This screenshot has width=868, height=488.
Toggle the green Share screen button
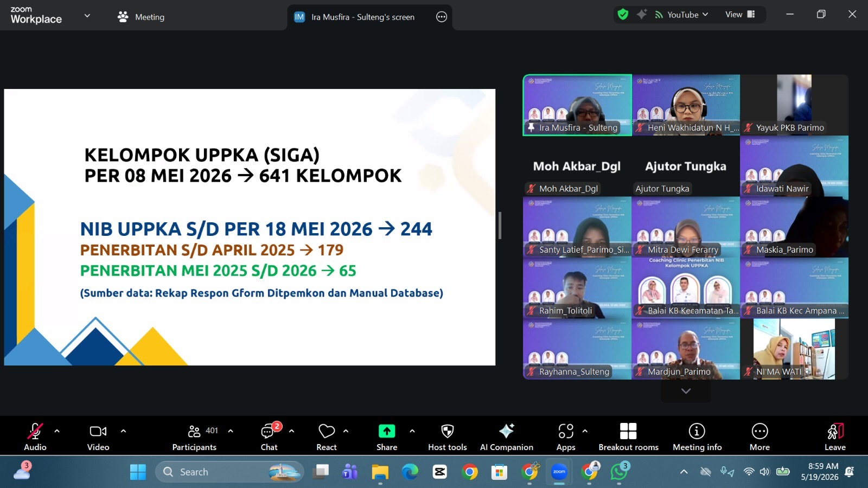tap(387, 431)
